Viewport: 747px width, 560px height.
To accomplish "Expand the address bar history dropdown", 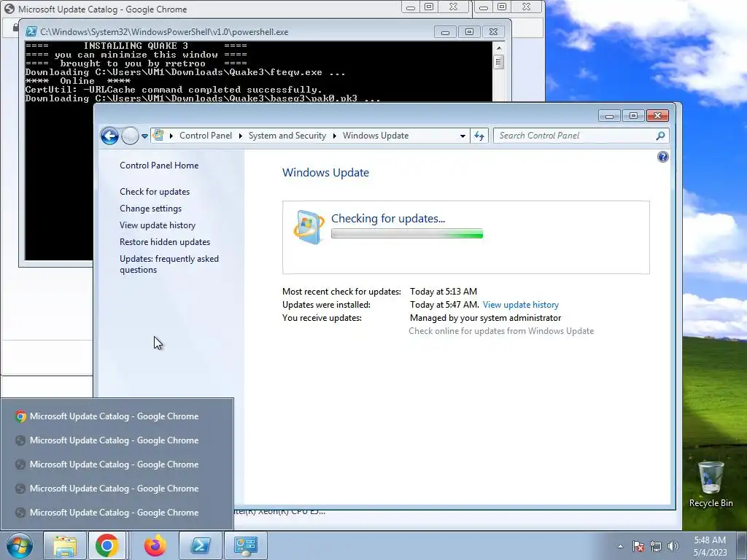I will pyautogui.click(x=462, y=136).
